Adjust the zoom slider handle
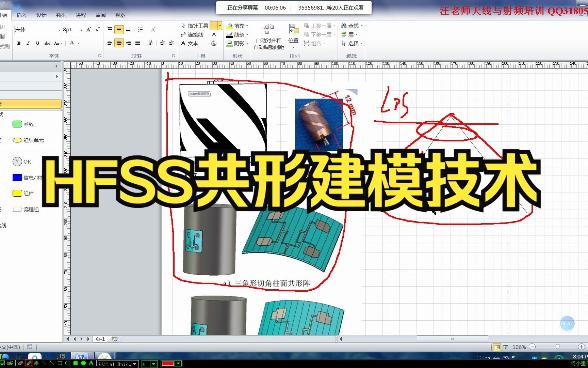Image resolution: width=588 pixels, height=368 pixels. (557, 347)
